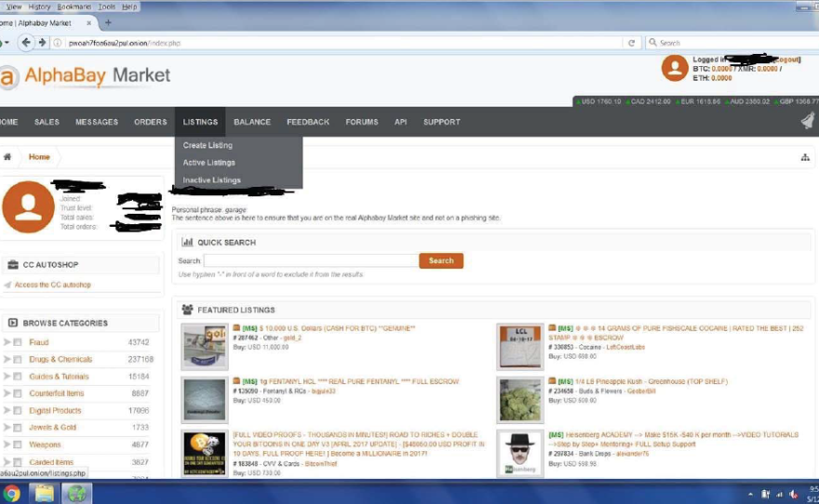This screenshot has height=504, width=819.
Task: Click the large profile avatar in sidebar
Action: [28, 206]
